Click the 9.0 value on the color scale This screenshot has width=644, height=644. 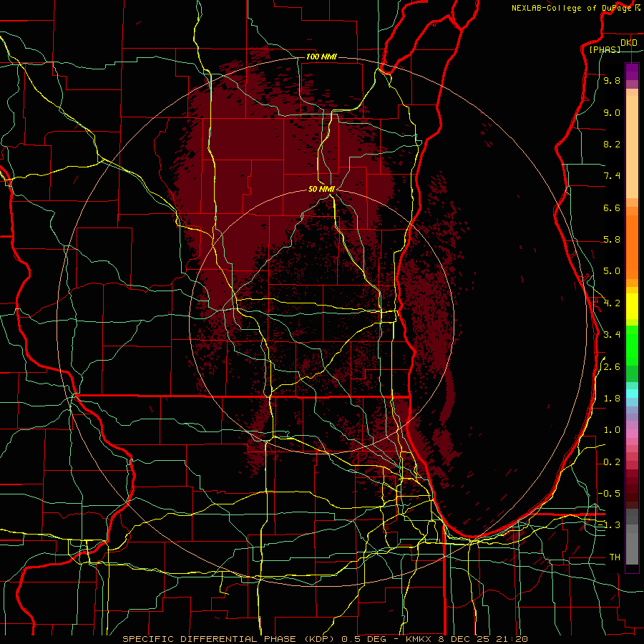click(x=612, y=112)
